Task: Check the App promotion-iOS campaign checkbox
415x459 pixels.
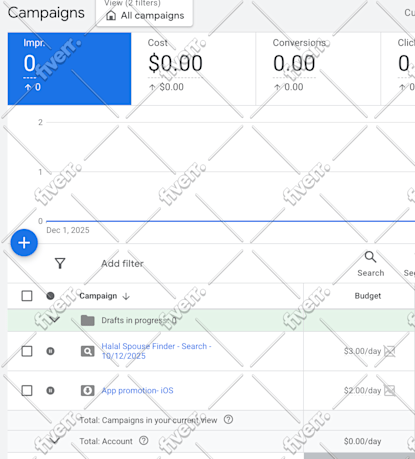Action: point(27,390)
